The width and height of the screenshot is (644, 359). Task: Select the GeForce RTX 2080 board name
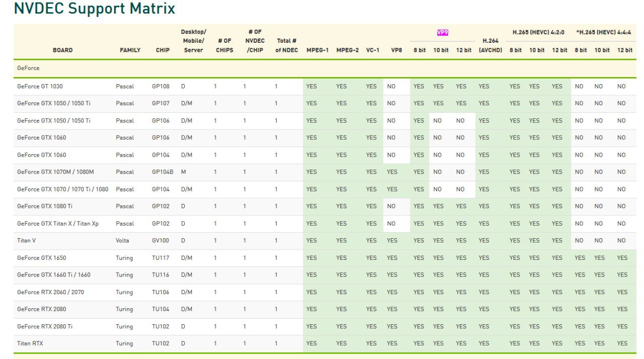click(x=41, y=309)
